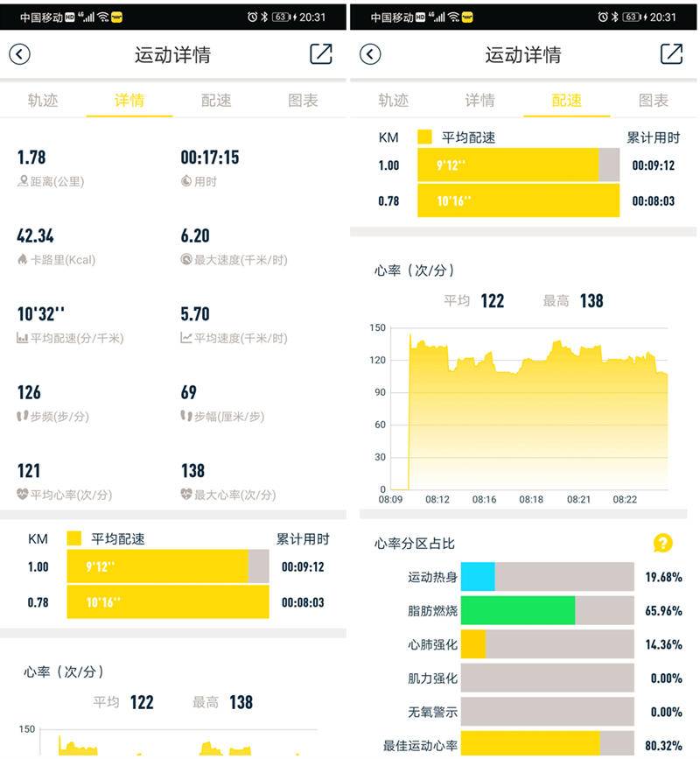Tap the 10'32'' average pace value
Viewport: 700px width, 759px height.
[40, 313]
